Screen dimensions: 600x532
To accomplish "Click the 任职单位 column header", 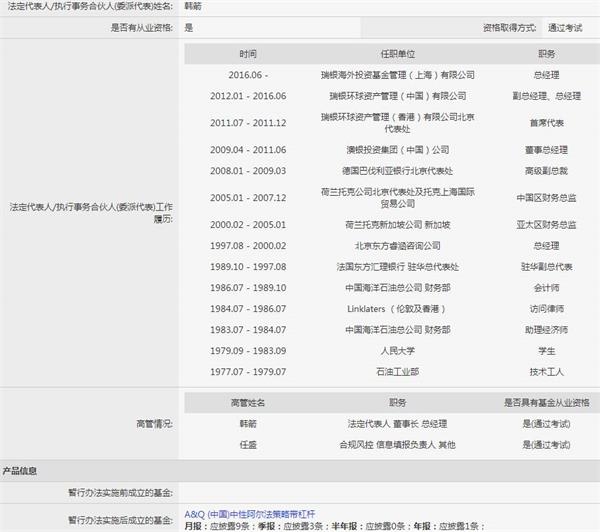I will [x=397, y=53].
